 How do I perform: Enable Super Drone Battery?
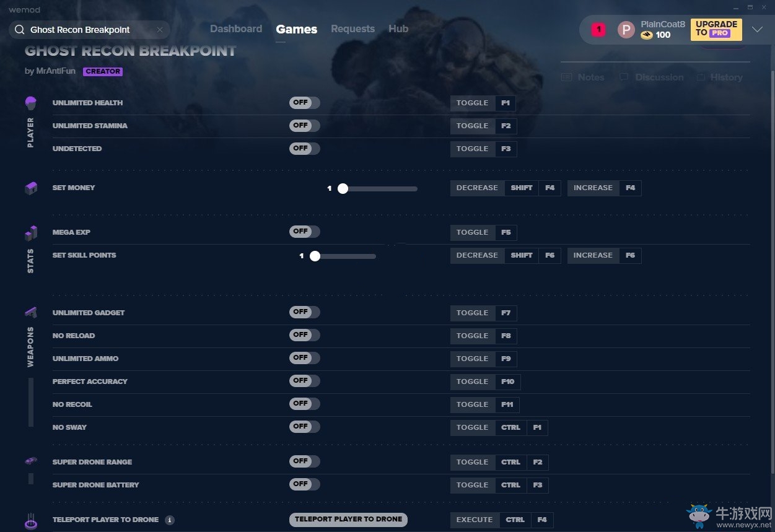pyautogui.click(x=304, y=484)
